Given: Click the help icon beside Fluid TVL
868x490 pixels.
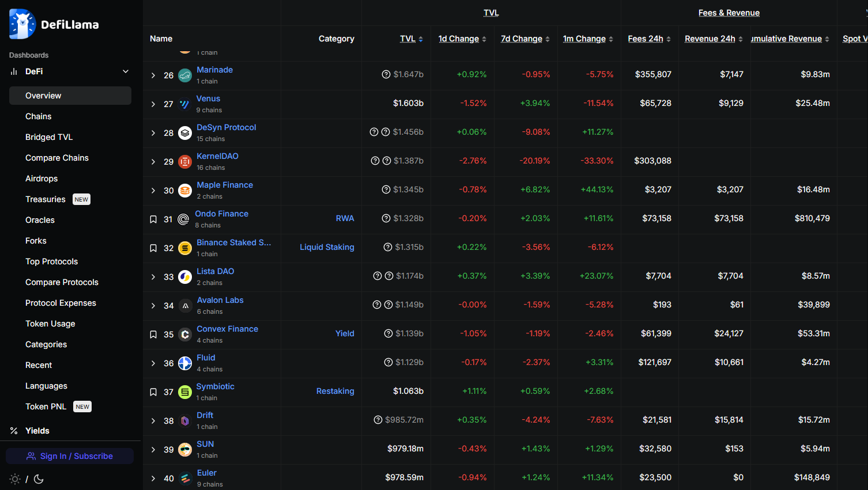Looking at the screenshot, I should 388,362.
